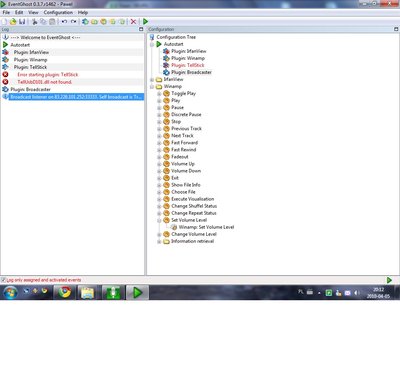Screen dimensions: 400x380
Task: Collapse the Winamp folder node
Action: pos(152,86)
